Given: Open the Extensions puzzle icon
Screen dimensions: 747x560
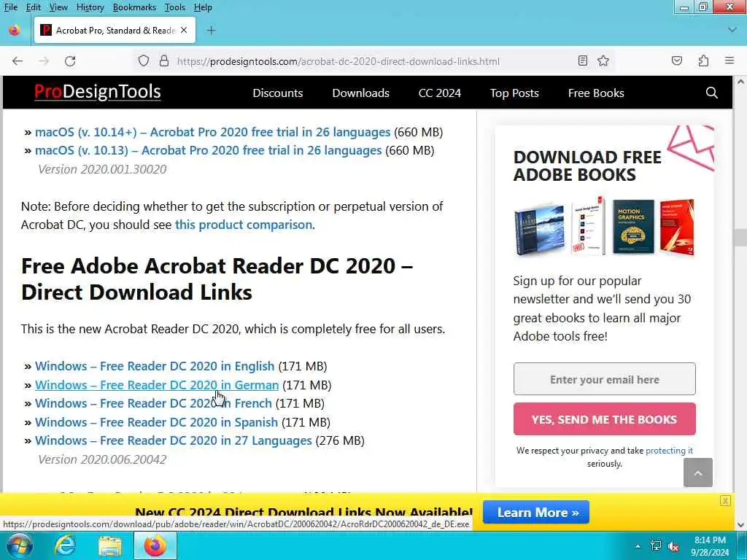Looking at the screenshot, I should click(x=703, y=61).
